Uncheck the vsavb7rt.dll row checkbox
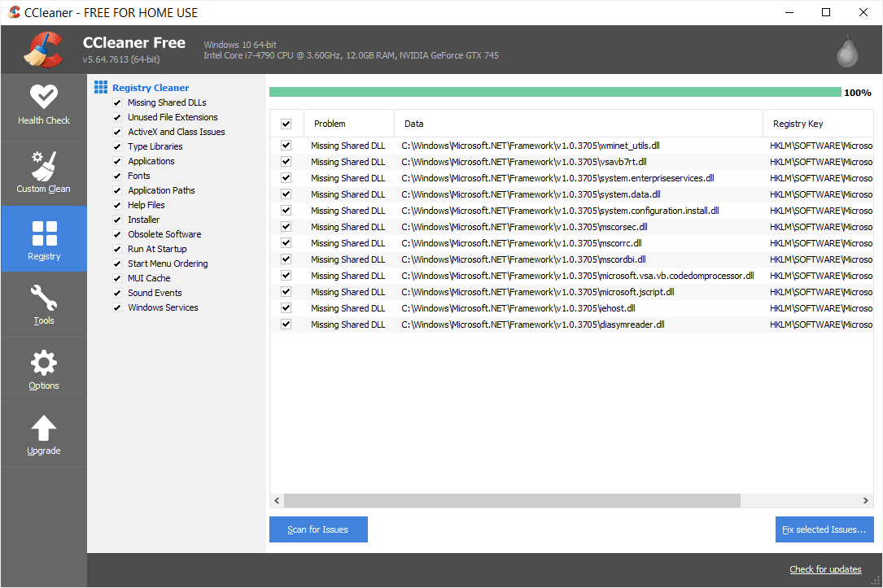The image size is (883, 588). coord(286,162)
